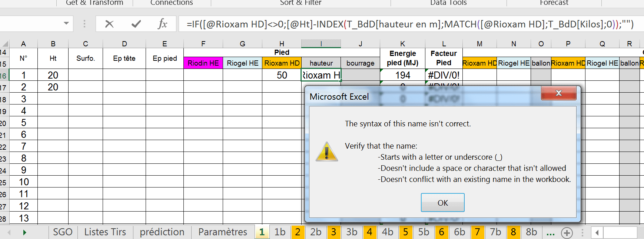Click the Data Tools group label

tap(448, 3)
